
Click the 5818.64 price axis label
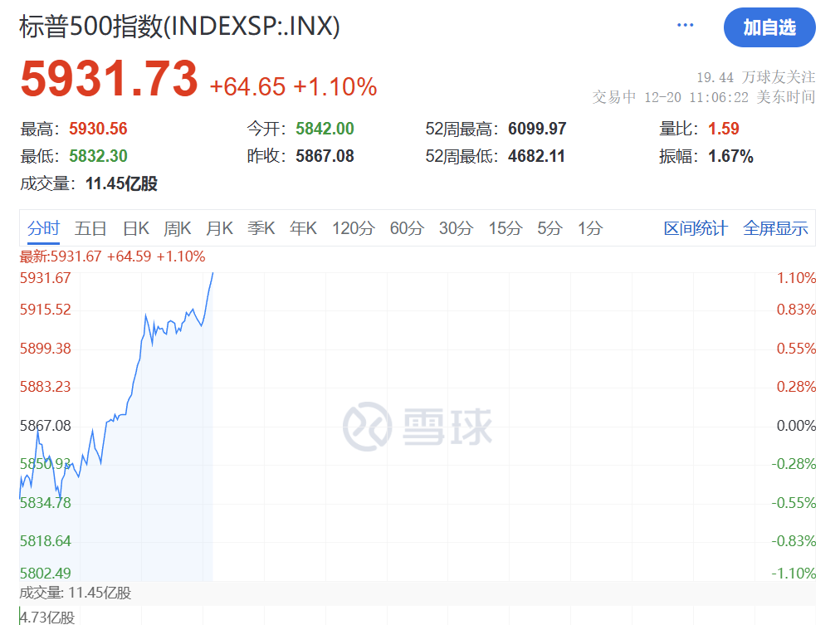coord(45,541)
